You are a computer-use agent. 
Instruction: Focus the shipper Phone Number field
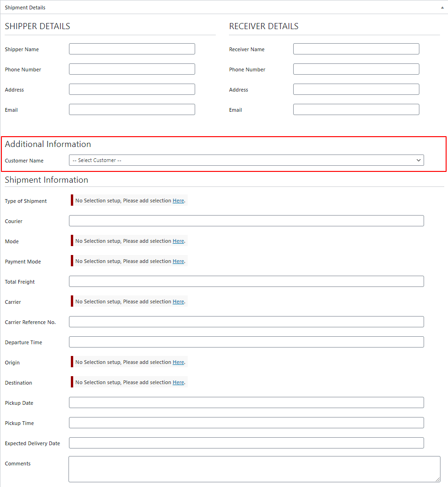(x=132, y=69)
